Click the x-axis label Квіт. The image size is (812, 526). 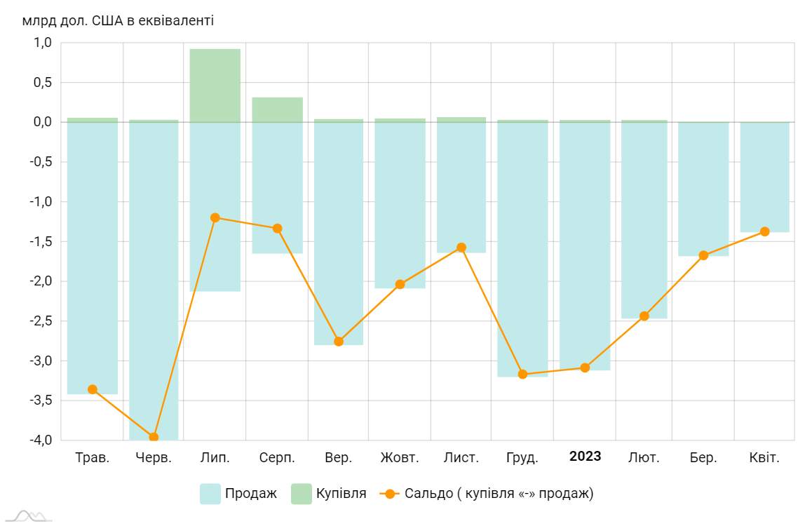point(764,458)
